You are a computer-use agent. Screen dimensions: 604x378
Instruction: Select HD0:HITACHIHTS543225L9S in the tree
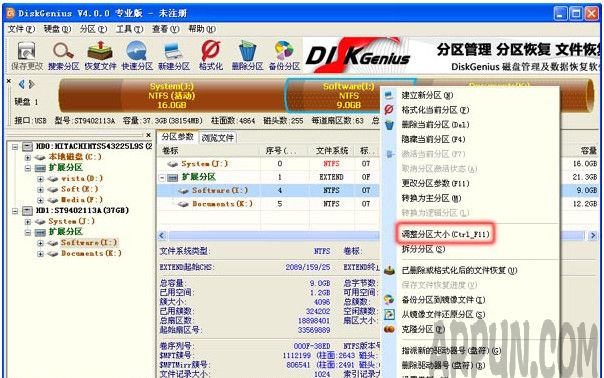pos(94,146)
